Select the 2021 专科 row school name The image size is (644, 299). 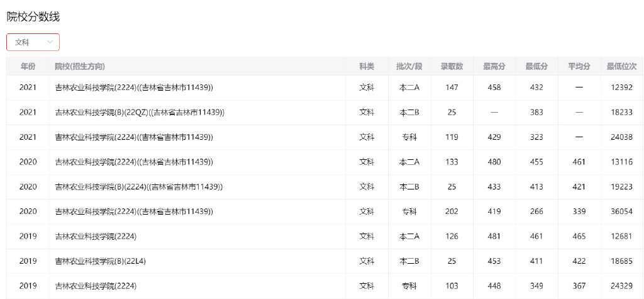click(x=134, y=137)
